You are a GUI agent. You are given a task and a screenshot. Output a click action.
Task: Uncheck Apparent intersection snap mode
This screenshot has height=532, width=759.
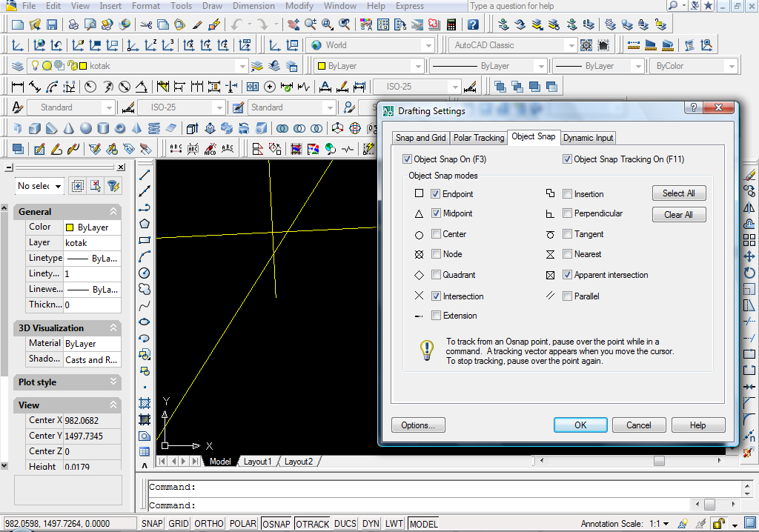pyautogui.click(x=567, y=274)
